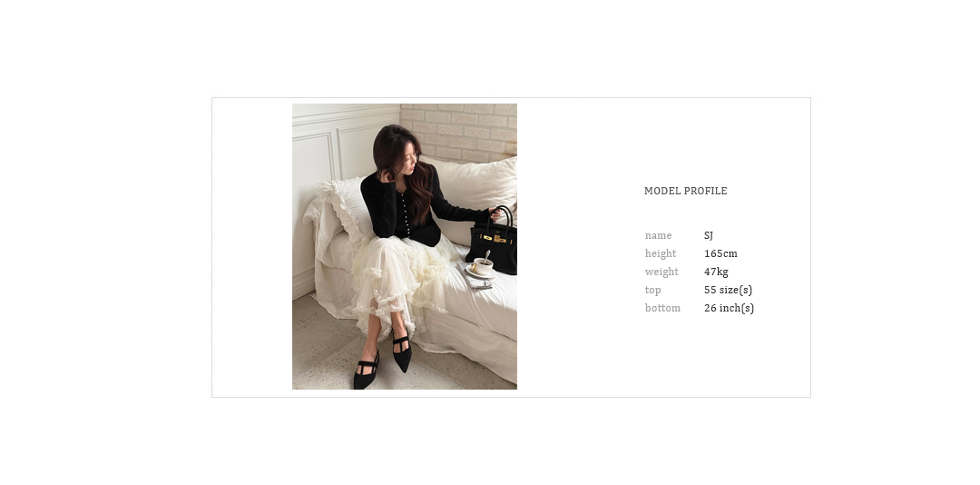Click the 55 size(s) value
This screenshot has height=485, width=980.
(728, 290)
